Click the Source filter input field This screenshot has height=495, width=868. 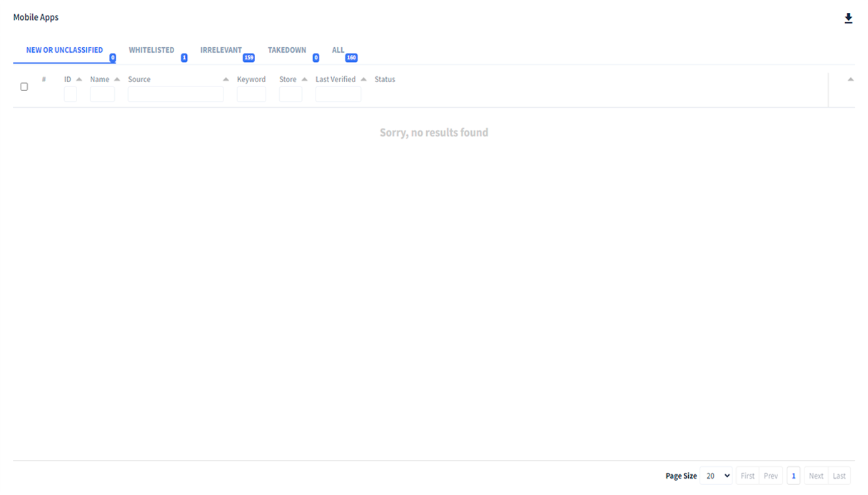(x=176, y=94)
